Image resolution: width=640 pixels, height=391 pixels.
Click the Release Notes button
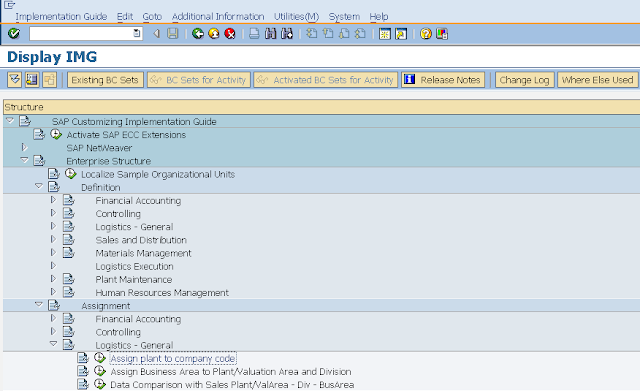[x=443, y=80]
